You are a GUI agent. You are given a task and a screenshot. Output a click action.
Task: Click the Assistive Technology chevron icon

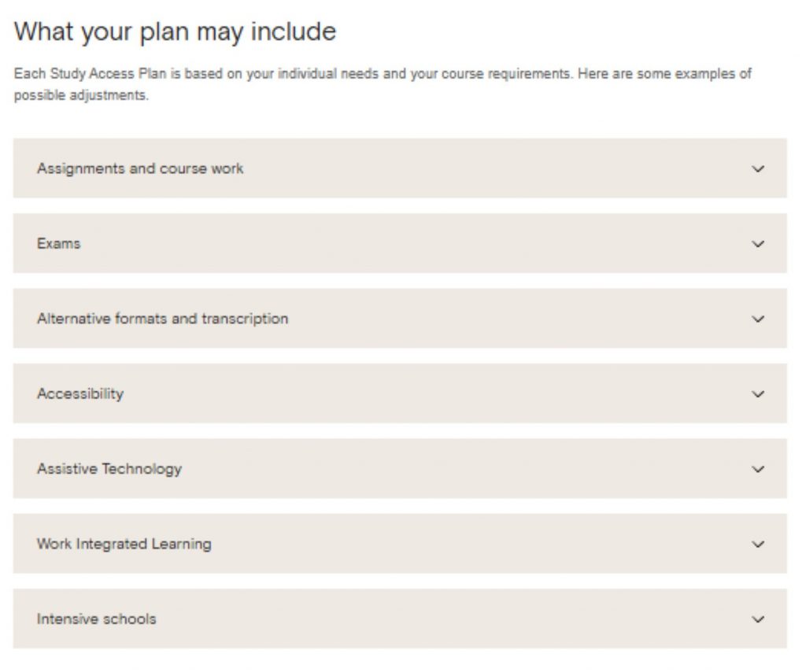[x=758, y=469]
